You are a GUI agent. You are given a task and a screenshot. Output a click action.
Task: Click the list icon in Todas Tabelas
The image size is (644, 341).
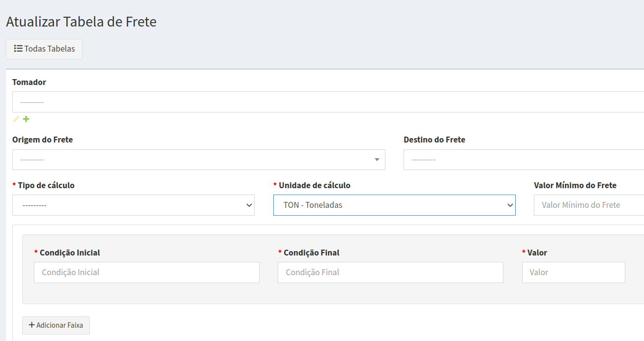click(x=18, y=49)
